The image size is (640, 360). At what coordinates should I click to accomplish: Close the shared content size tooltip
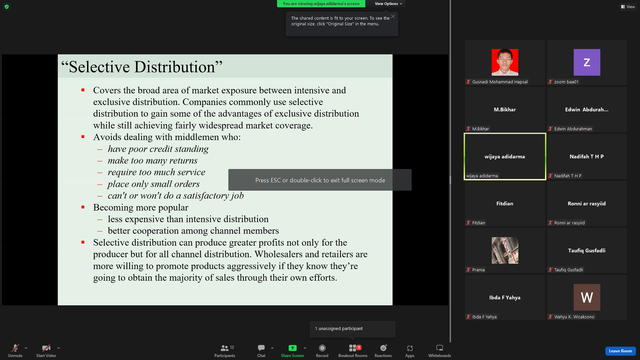click(x=393, y=16)
